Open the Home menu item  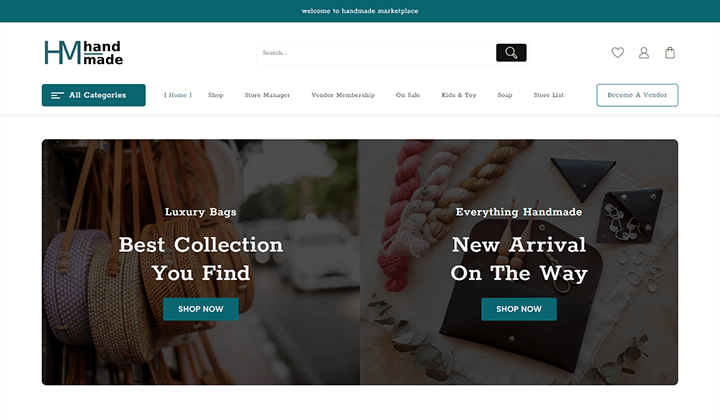[x=178, y=95]
